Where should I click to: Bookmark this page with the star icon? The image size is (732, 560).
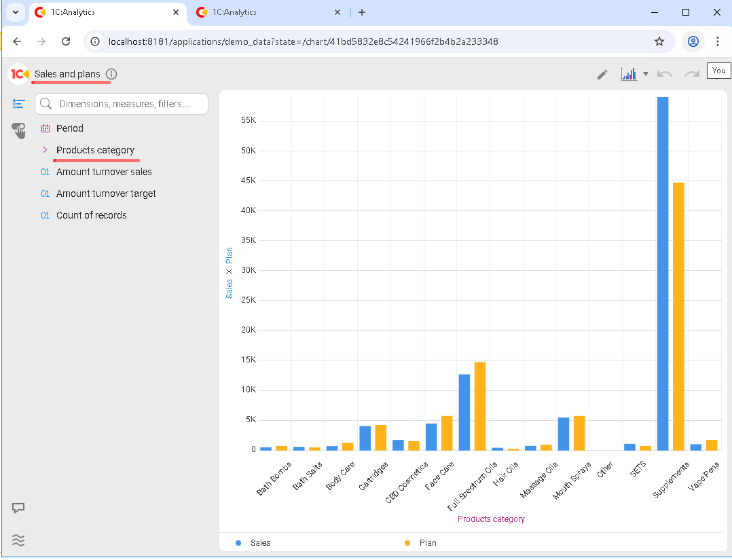[659, 41]
